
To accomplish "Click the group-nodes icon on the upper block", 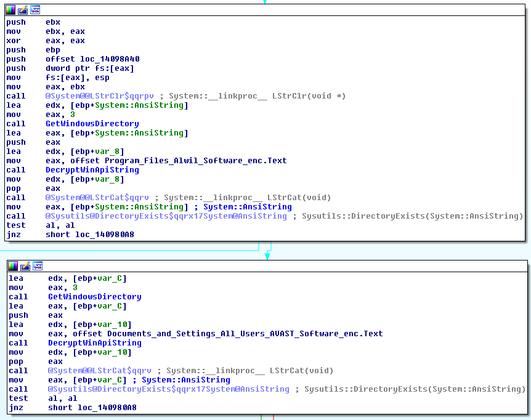I will tap(36, 9).
